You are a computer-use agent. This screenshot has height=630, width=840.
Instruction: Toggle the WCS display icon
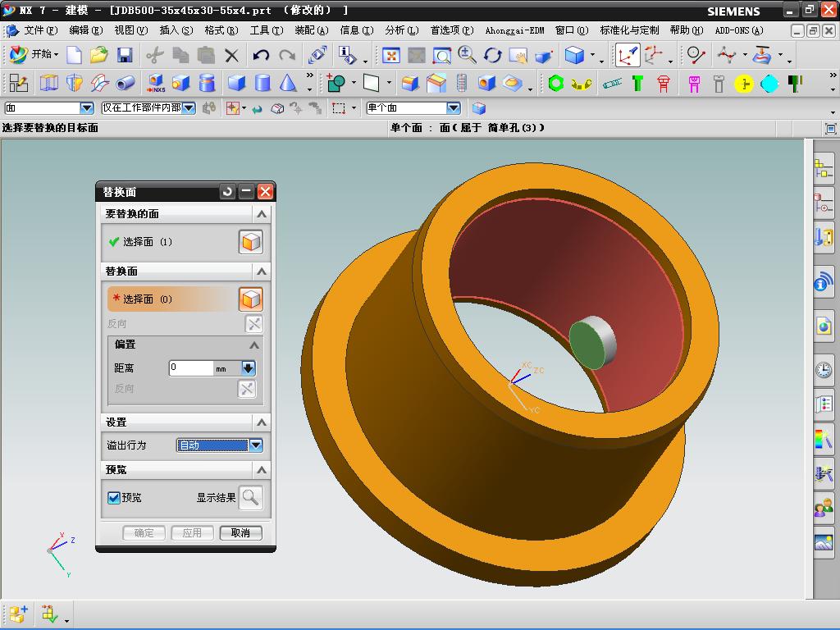point(628,55)
